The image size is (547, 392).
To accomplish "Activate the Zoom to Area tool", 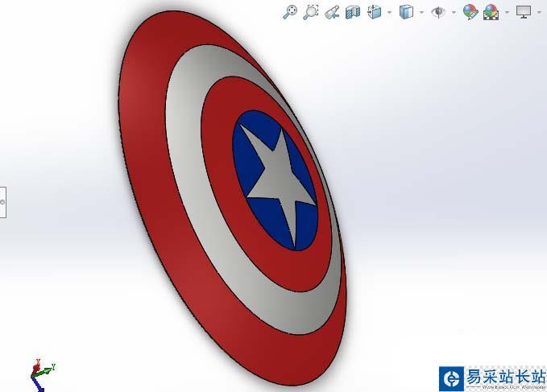I will [x=310, y=12].
